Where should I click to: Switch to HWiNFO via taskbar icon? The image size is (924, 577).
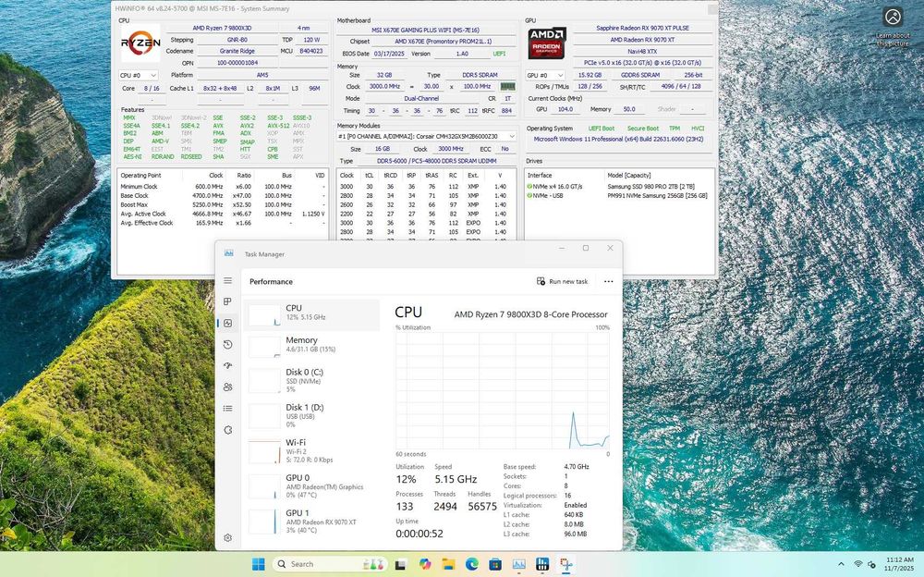click(x=542, y=564)
